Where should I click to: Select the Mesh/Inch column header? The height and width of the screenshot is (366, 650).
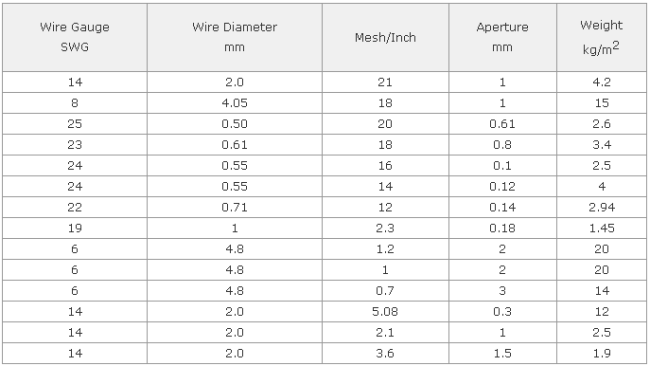(x=386, y=37)
